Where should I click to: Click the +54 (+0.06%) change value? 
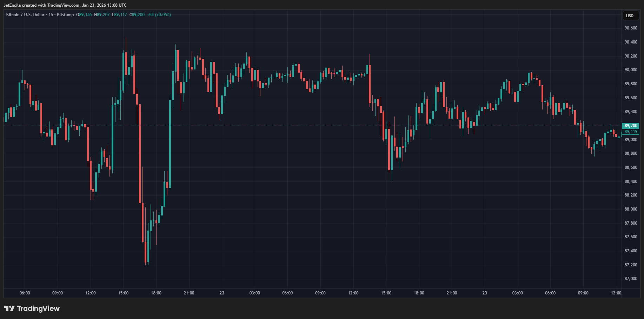[x=159, y=15]
